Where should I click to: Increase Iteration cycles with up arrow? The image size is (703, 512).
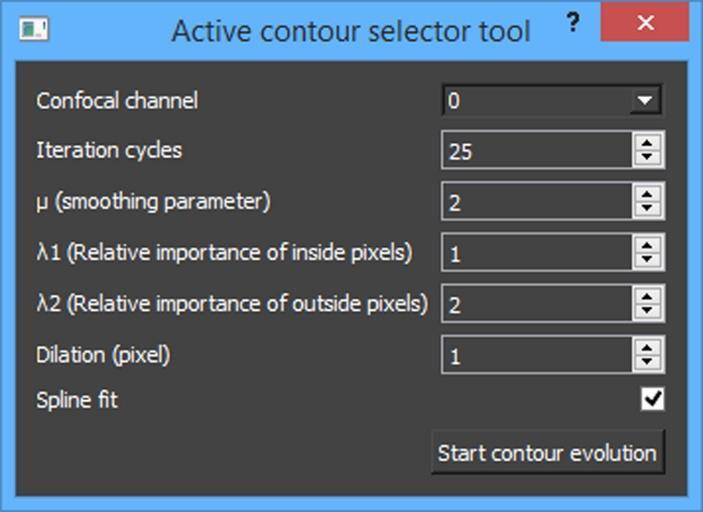click(647, 143)
